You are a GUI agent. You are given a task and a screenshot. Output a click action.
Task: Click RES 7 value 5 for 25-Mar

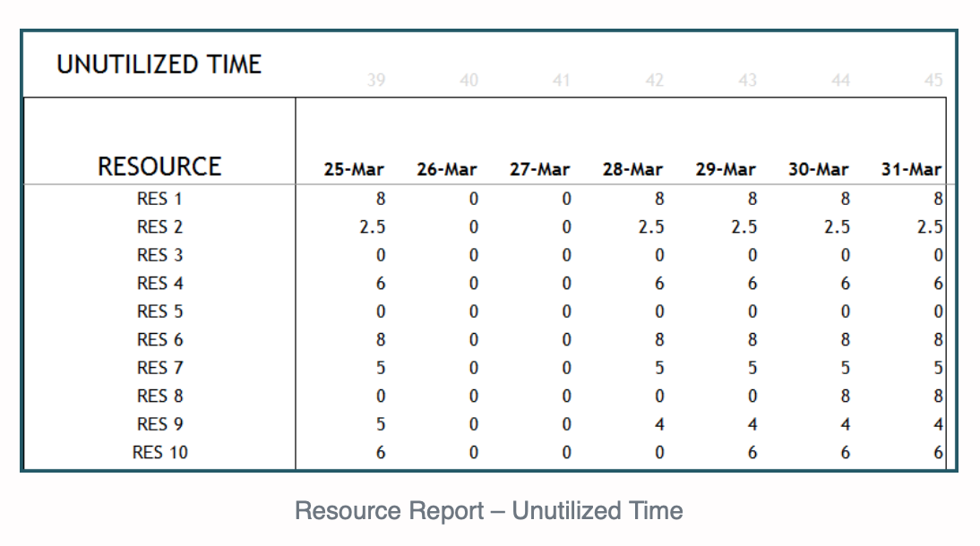click(x=381, y=367)
